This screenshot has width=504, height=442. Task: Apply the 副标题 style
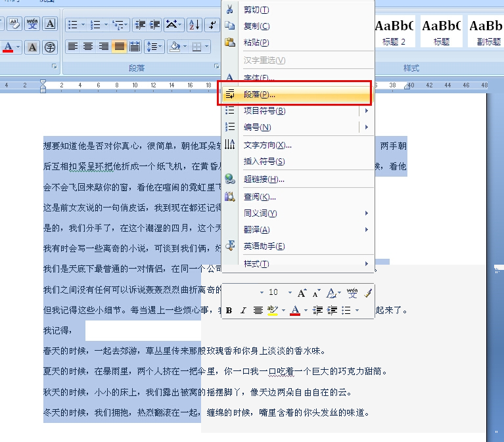[487, 32]
